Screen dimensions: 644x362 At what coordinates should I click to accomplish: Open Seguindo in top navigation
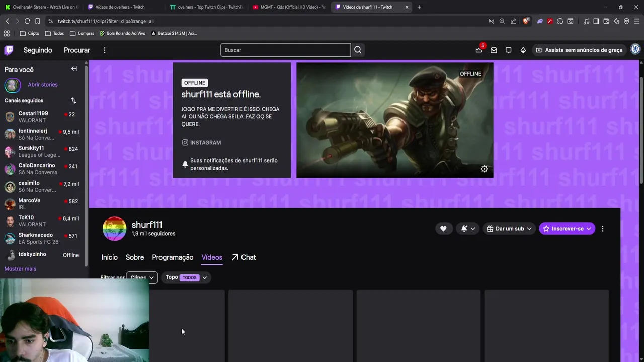[x=38, y=50]
